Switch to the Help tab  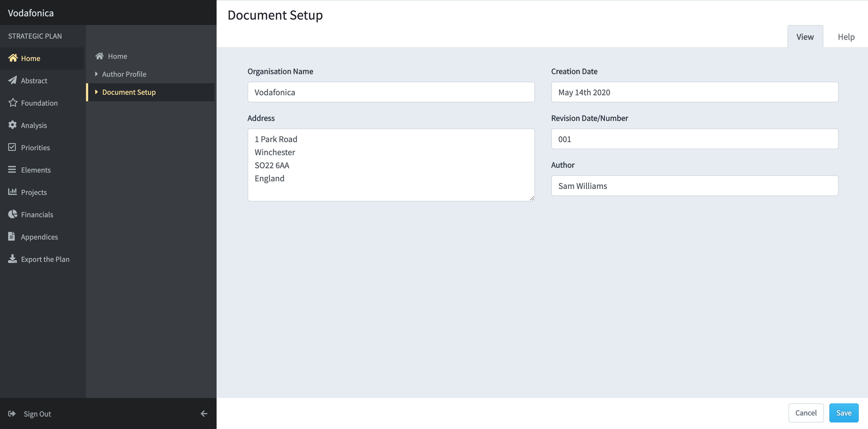[x=846, y=36]
